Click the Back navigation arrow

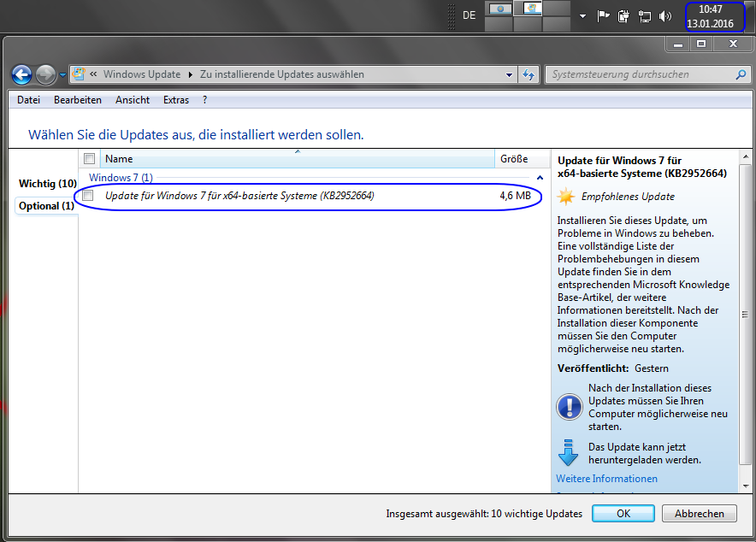[x=21, y=74]
